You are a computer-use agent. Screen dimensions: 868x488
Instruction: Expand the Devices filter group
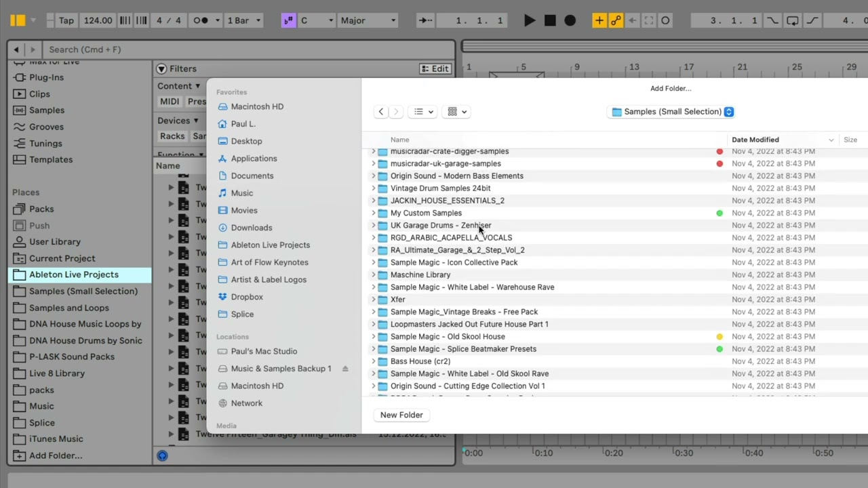pos(178,121)
